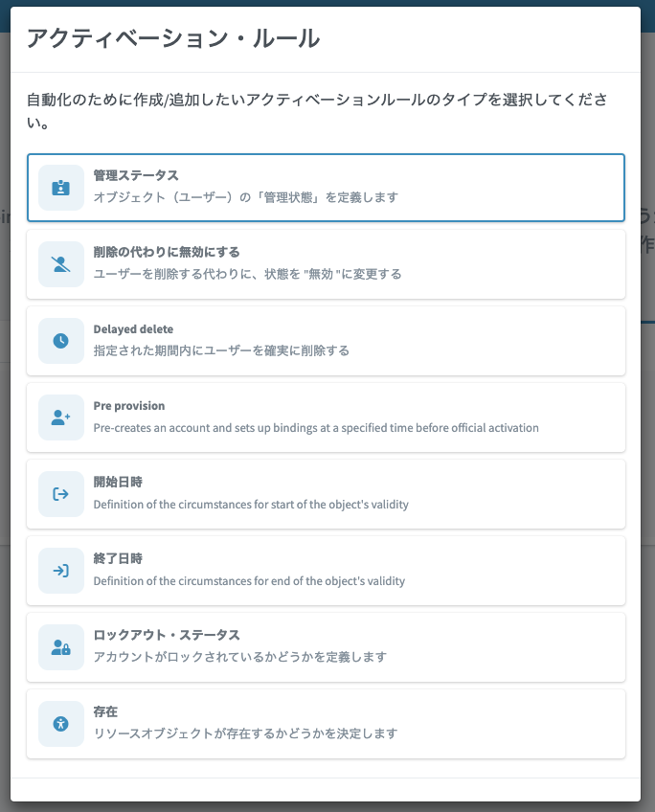
Task: Select the Pre provision title
Action: point(129,406)
